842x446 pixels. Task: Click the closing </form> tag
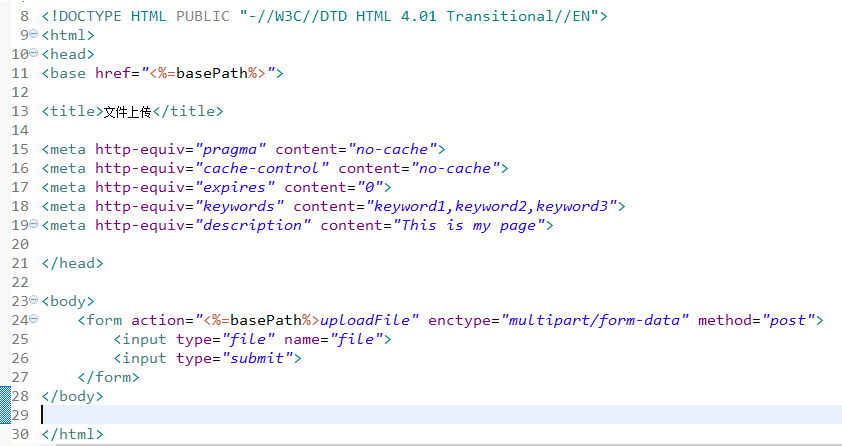pyautogui.click(x=108, y=377)
